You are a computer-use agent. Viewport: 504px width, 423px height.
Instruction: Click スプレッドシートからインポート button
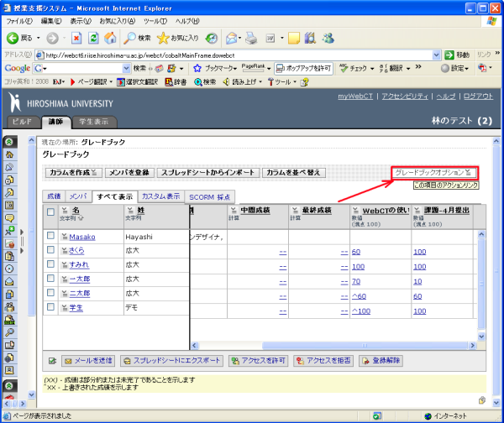[207, 173]
